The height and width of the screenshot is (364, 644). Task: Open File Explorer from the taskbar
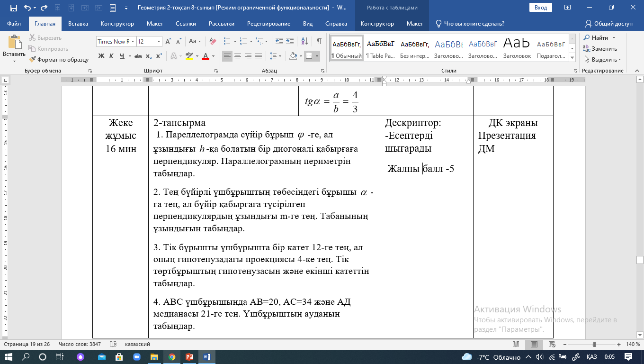click(154, 357)
